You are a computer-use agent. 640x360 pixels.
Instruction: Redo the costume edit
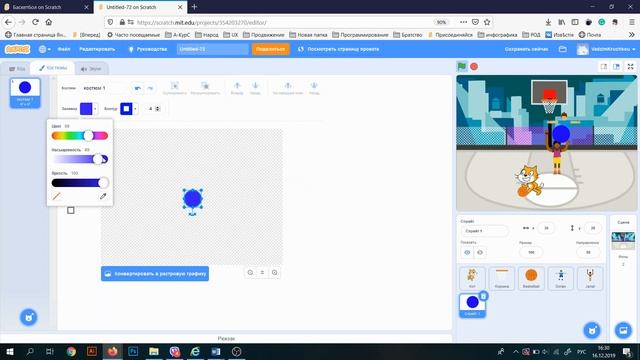[150, 88]
